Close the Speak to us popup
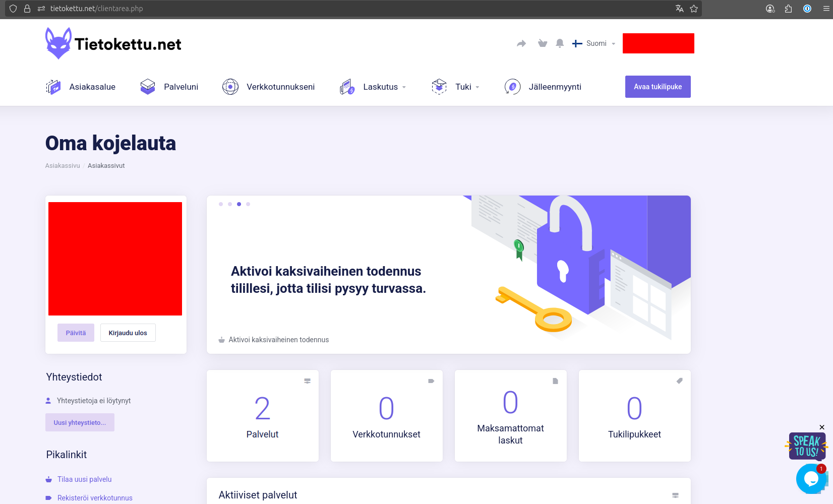833x504 pixels. pyautogui.click(x=822, y=427)
